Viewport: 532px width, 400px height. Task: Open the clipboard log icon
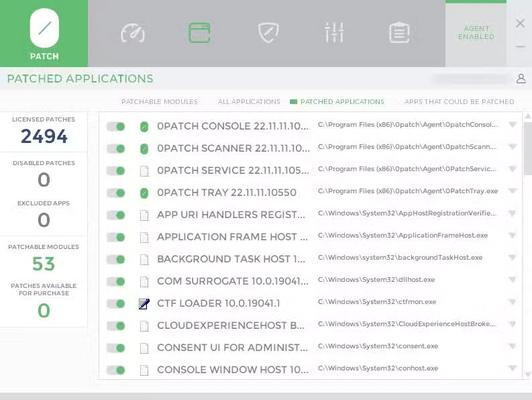[399, 32]
